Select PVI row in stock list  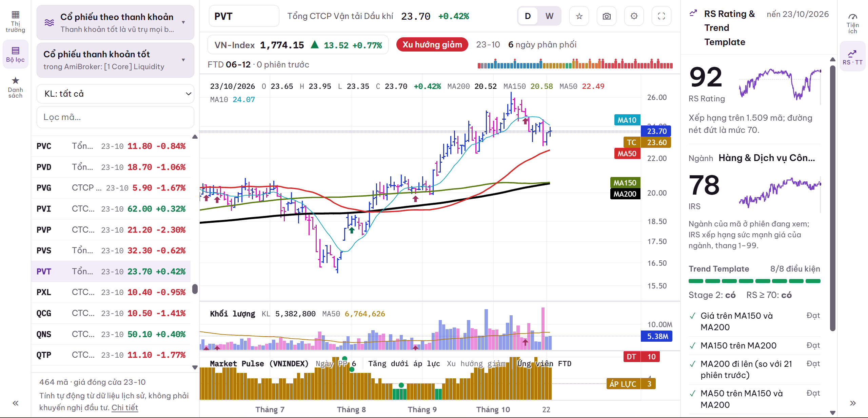pyautogui.click(x=111, y=209)
